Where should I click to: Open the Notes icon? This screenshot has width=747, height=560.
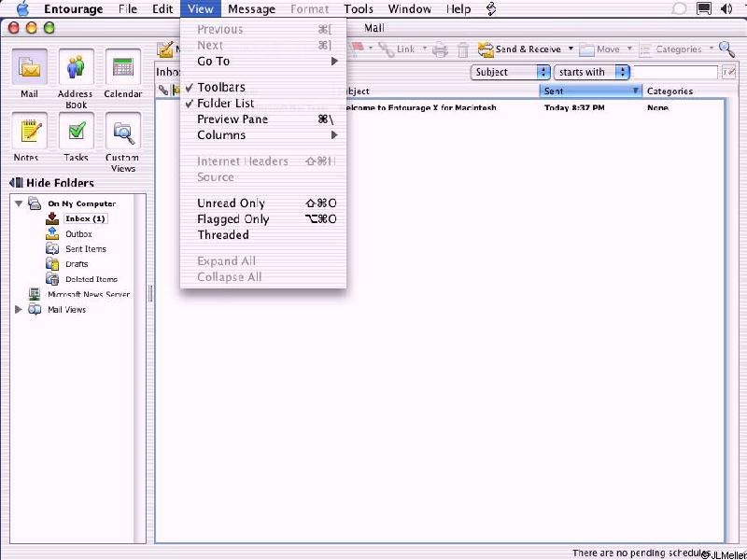pyautogui.click(x=29, y=132)
